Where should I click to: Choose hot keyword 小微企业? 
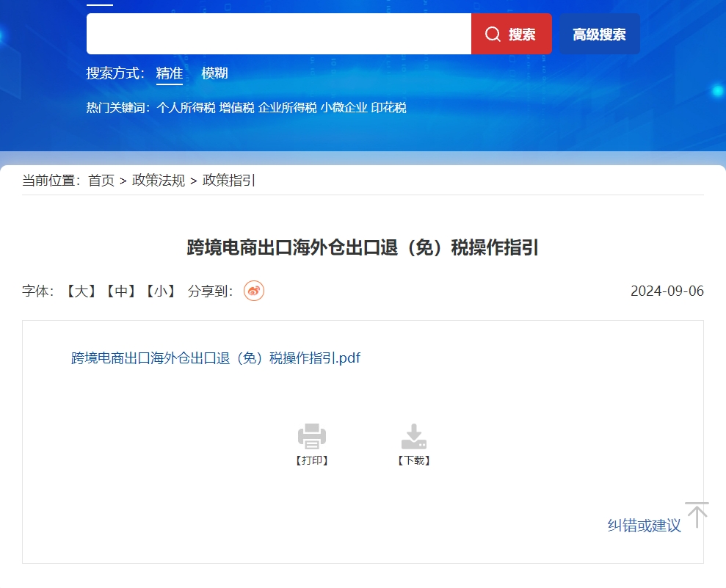pyautogui.click(x=344, y=108)
